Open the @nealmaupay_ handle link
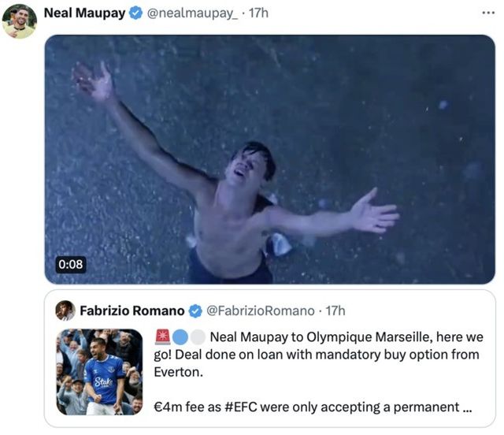 pos(192,13)
